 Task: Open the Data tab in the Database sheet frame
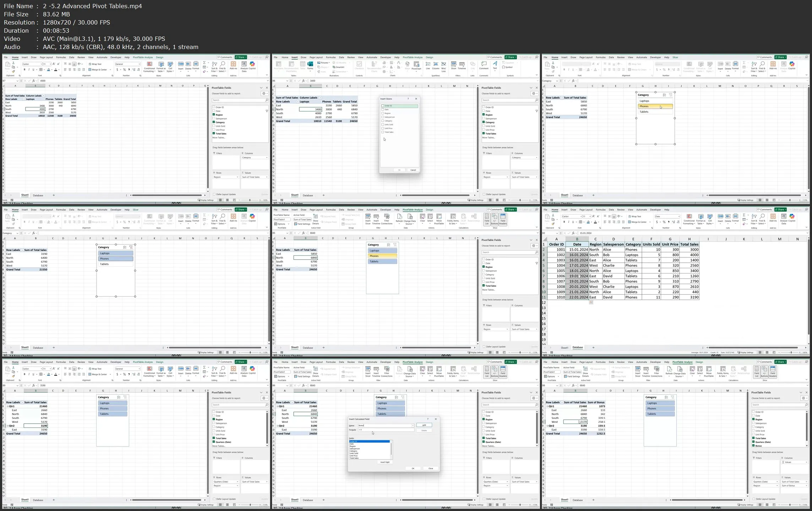611,210
